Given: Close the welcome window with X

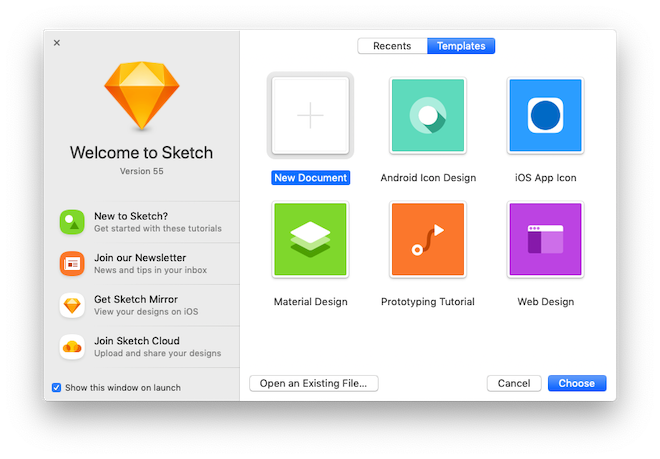Looking at the screenshot, I should 57,43.
